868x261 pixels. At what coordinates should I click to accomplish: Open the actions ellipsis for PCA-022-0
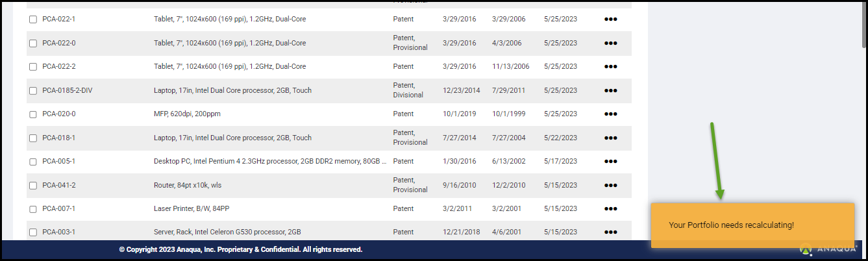(x=610, y=43)
